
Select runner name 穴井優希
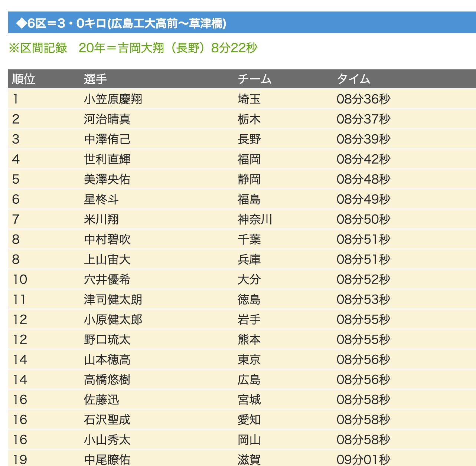[107, 279]
